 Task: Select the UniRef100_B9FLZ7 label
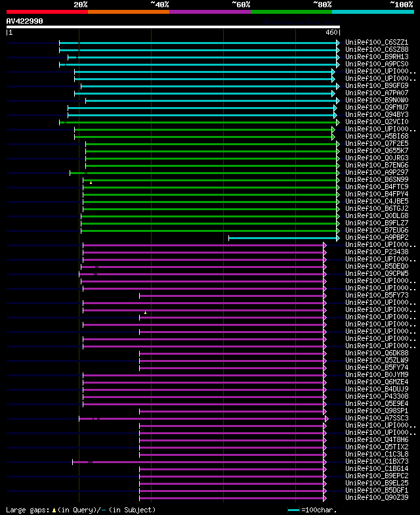(377, 223)
